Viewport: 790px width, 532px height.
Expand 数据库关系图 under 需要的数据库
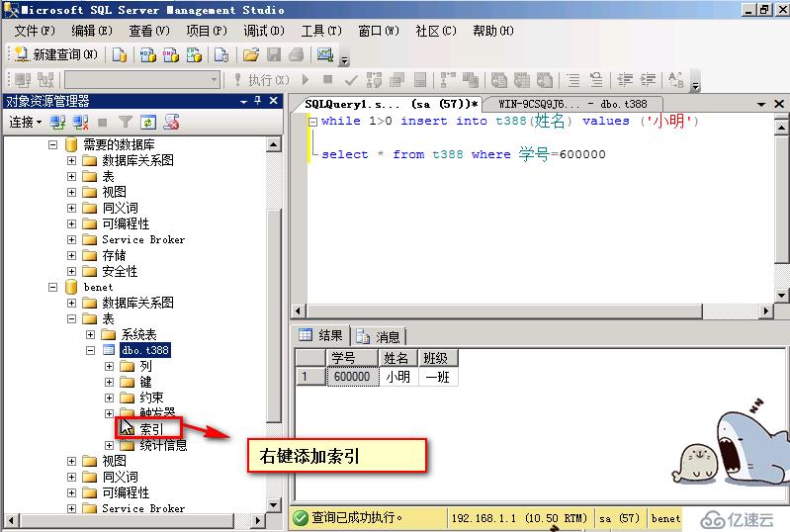[71, 161]
